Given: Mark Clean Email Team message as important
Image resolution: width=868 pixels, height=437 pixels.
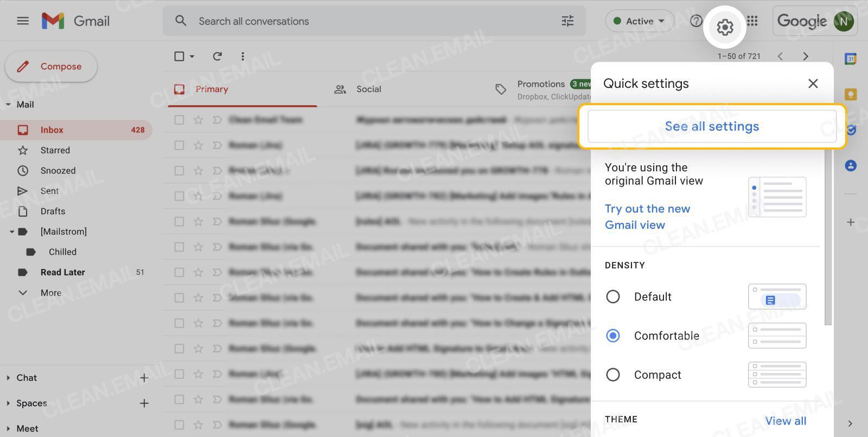Looking at the screenshot, I should click(217, 120).
